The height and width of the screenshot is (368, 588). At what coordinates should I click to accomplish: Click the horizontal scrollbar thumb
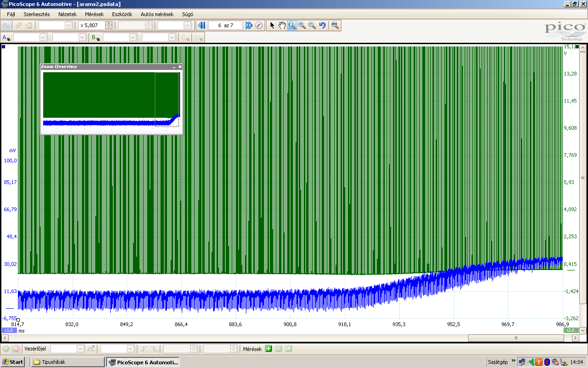tap(516, 338)
